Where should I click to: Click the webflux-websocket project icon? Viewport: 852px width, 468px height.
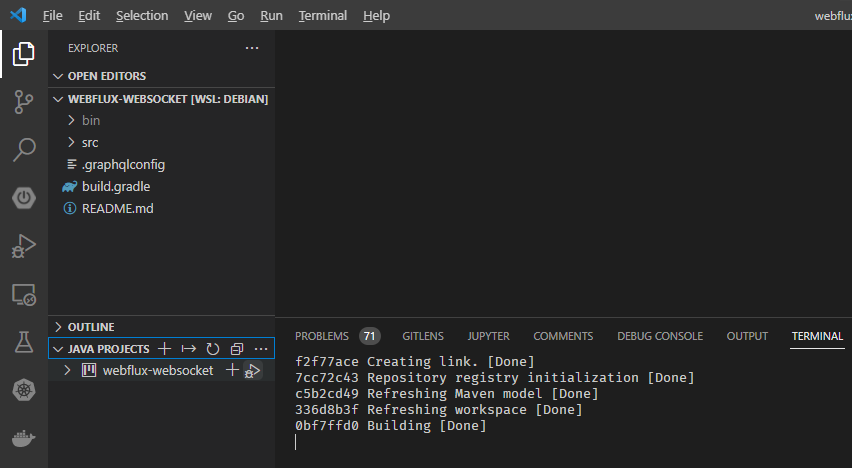pyautogui.click(x=89, y=370)
